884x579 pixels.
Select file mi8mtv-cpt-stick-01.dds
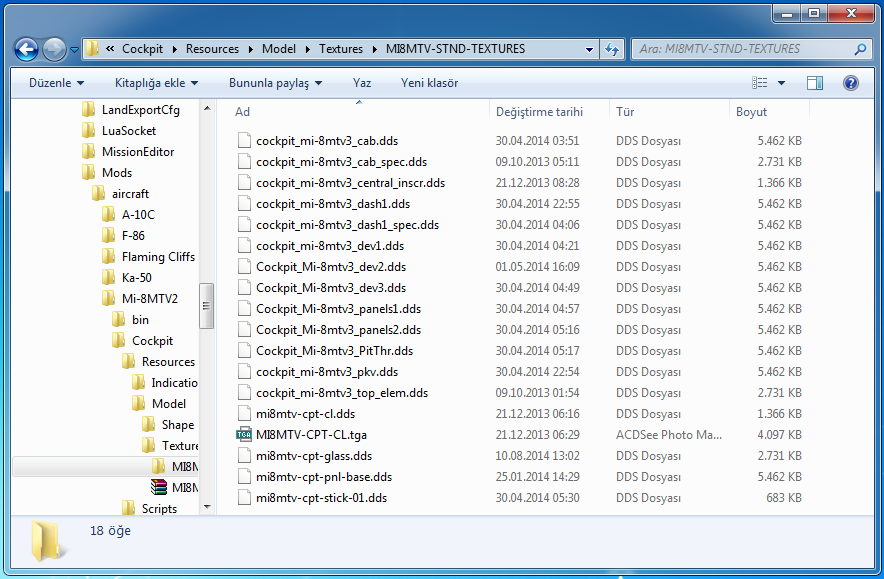click(321, 498)
